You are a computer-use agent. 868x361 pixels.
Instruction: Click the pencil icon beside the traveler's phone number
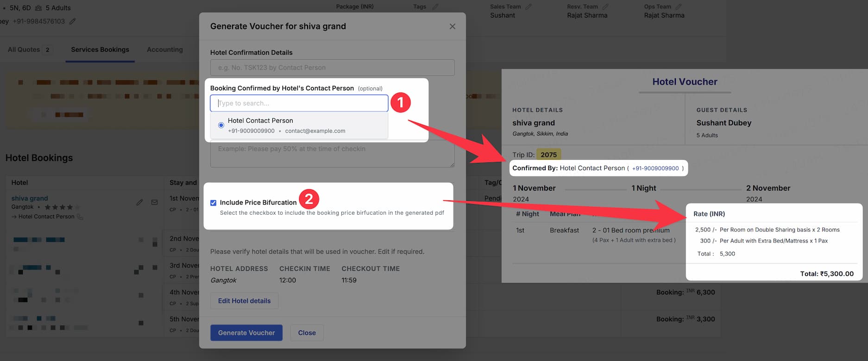tap(73, 21)
